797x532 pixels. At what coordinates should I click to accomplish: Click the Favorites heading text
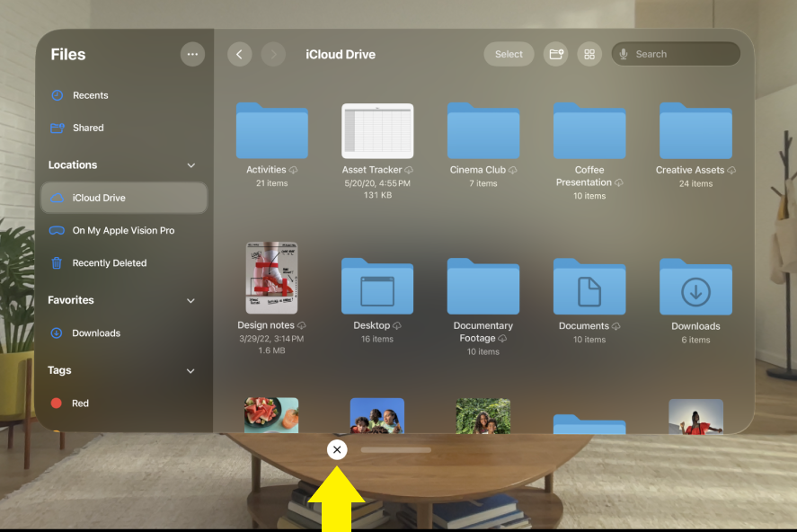coord(71,300)
